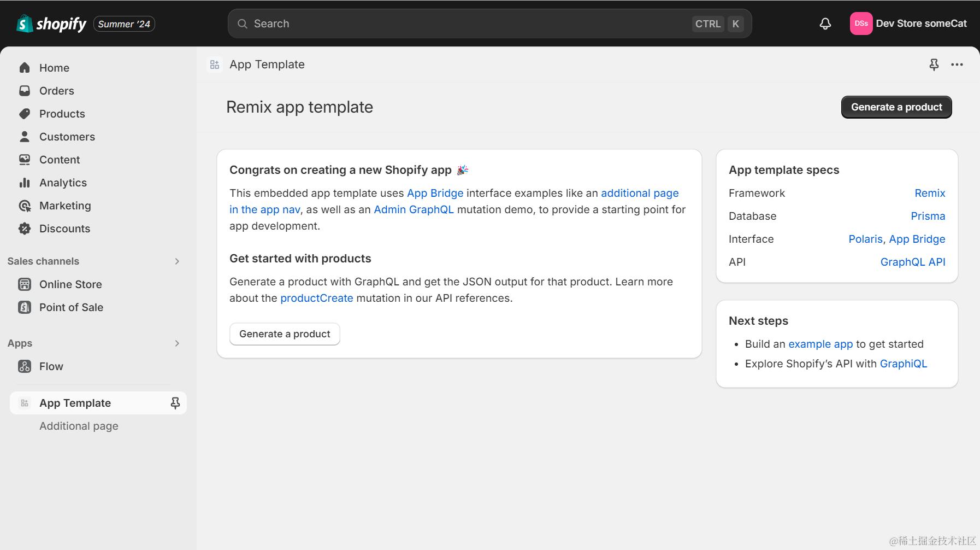The height and width of the screenshot is (550, 980).
Task: Open Orders via its inbox icon
Action: [25, 91]
